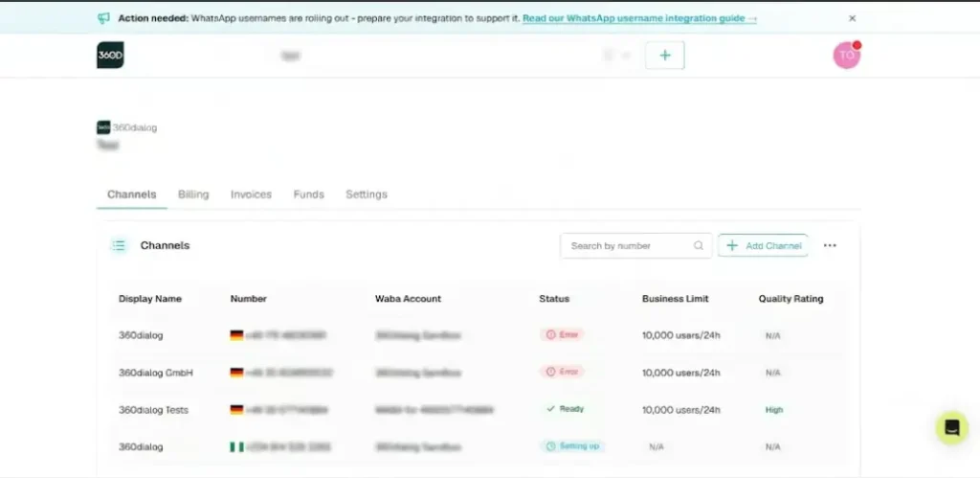The width and height of the screenshot is (980, 478).
Task: Switch to the Billing tab
Action: click(x=193, y=194)
